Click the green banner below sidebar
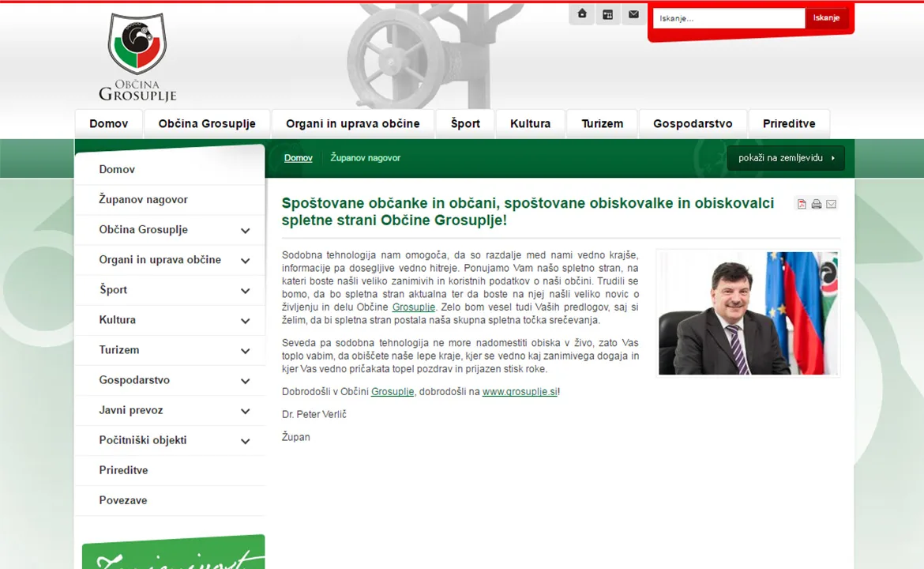This screenshot has width=924, height=569. click(173, 552)
